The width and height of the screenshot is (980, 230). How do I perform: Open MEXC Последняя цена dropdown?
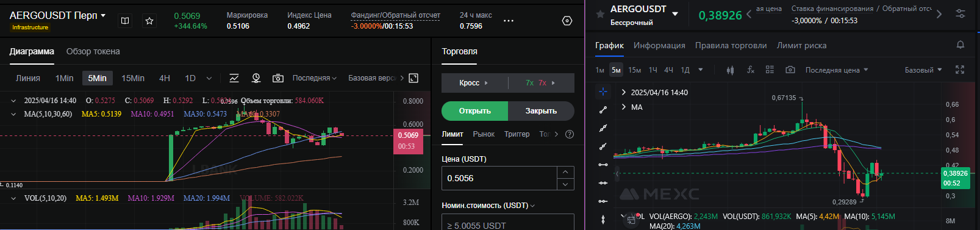tap(837, 70)
